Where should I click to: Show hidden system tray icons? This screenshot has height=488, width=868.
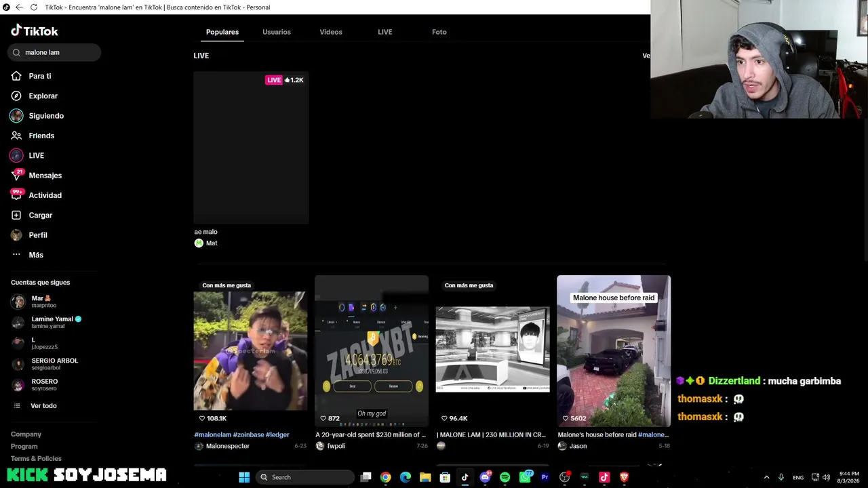pos(766,477)
